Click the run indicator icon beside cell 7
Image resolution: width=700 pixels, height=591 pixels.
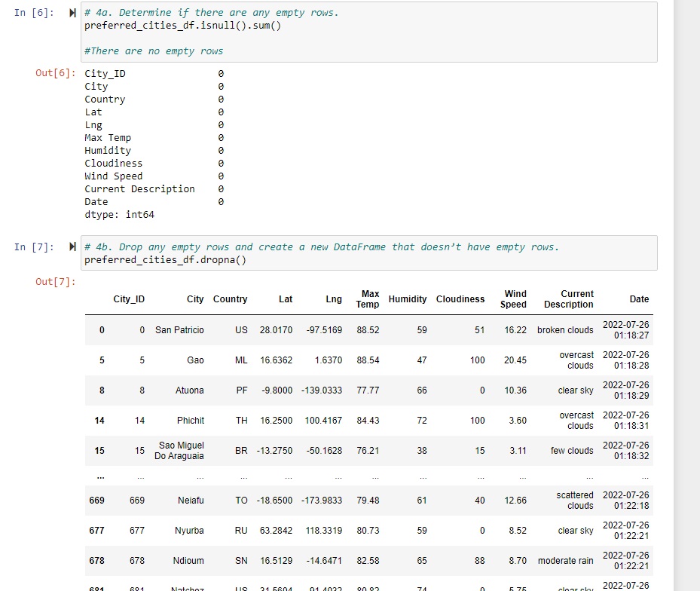pyautogui.click(x=72, y=247)
